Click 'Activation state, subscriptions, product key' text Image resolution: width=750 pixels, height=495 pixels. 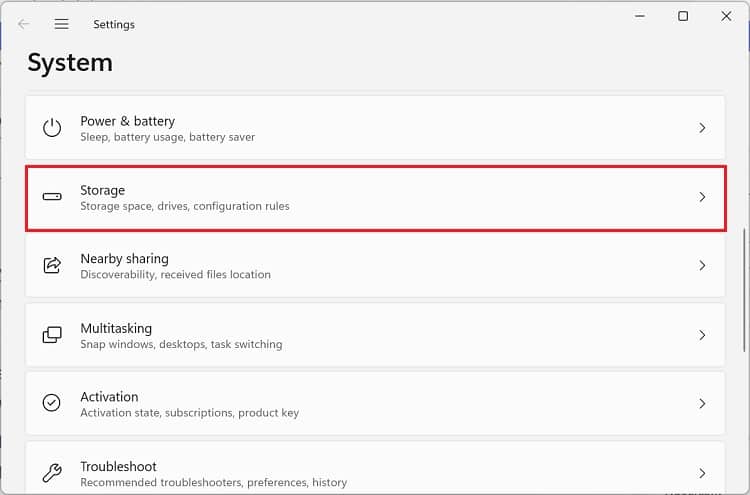pyautogui.click(x=189, y=413)
